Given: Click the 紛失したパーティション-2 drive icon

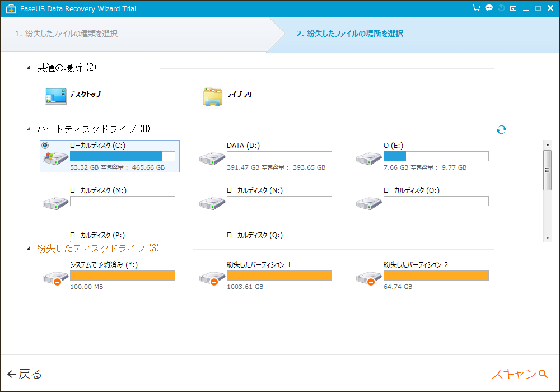Looking at the screenshot, I should click(x=369, y=278).
